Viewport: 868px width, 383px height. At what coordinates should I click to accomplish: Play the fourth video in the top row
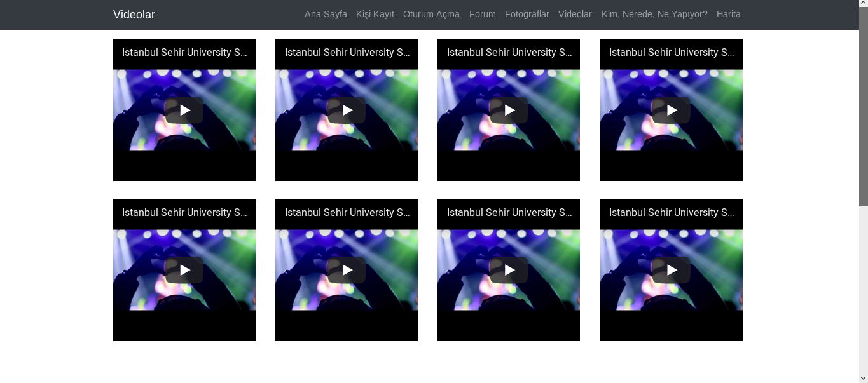coord(672,110)
